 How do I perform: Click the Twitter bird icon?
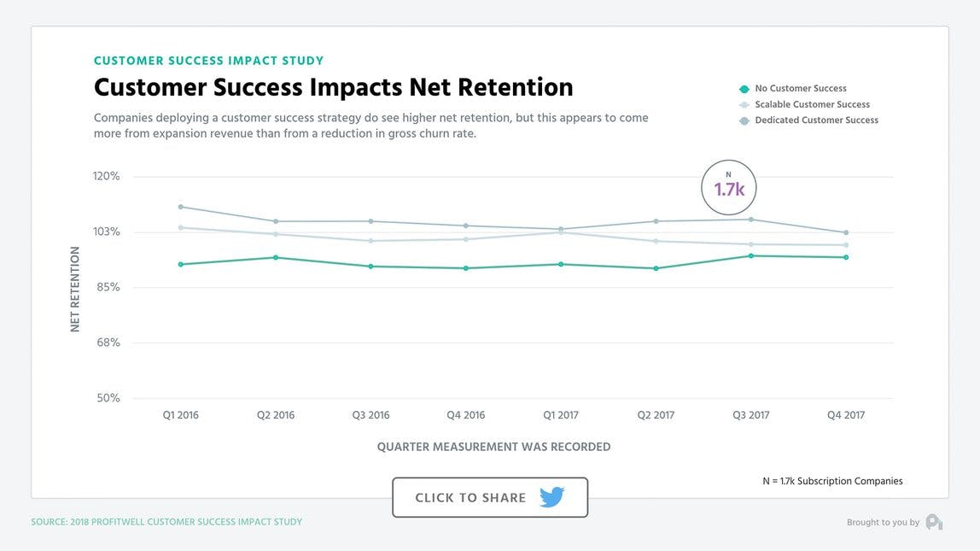pos(551,496)
